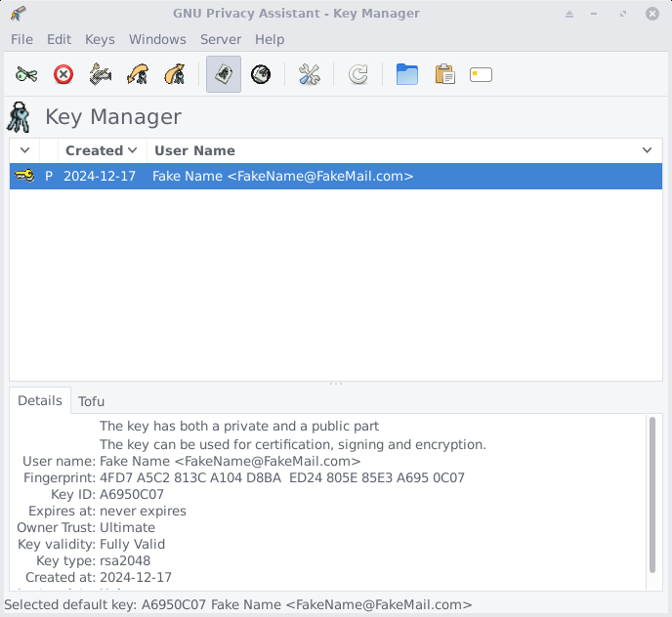
Task: Click the fingerprint value 4FD7 A5C2 813C...
Action: pyautogui.click(x=282, y=477)
